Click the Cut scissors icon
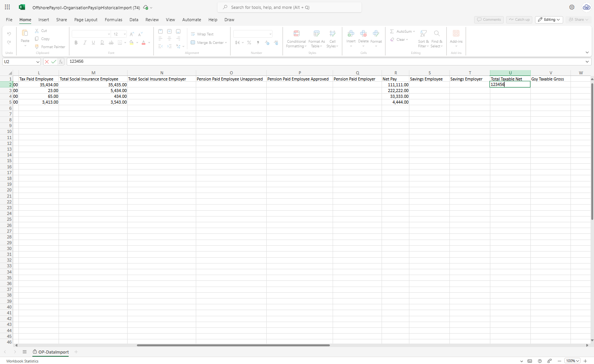Viewport: 594px width, 364px height. 37,30
